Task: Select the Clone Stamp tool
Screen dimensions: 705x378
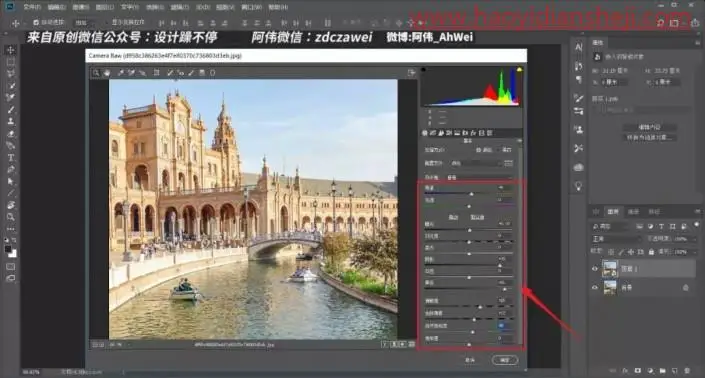Action: click(11, 121)
